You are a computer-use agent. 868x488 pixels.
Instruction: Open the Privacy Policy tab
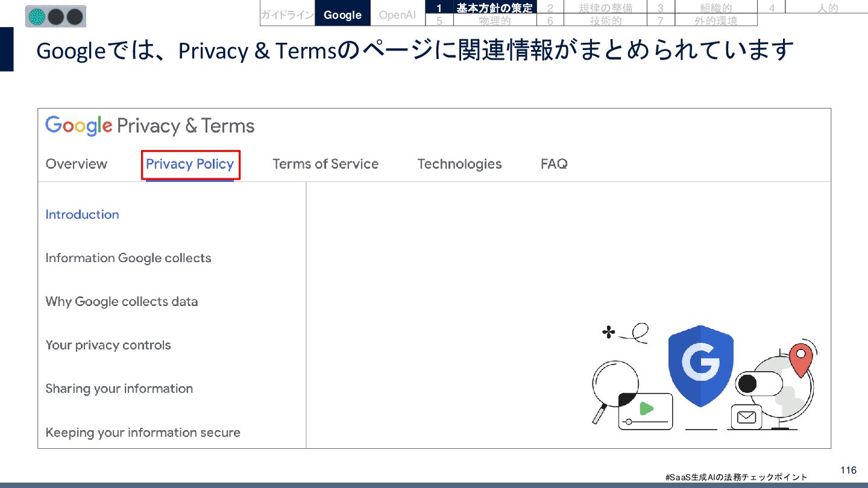click(190, 164)
